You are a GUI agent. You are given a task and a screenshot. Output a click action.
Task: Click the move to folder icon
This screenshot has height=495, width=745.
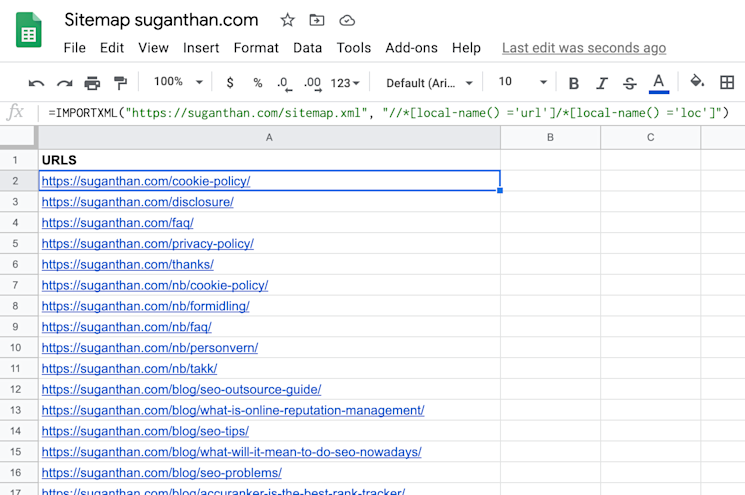point(316,20)
